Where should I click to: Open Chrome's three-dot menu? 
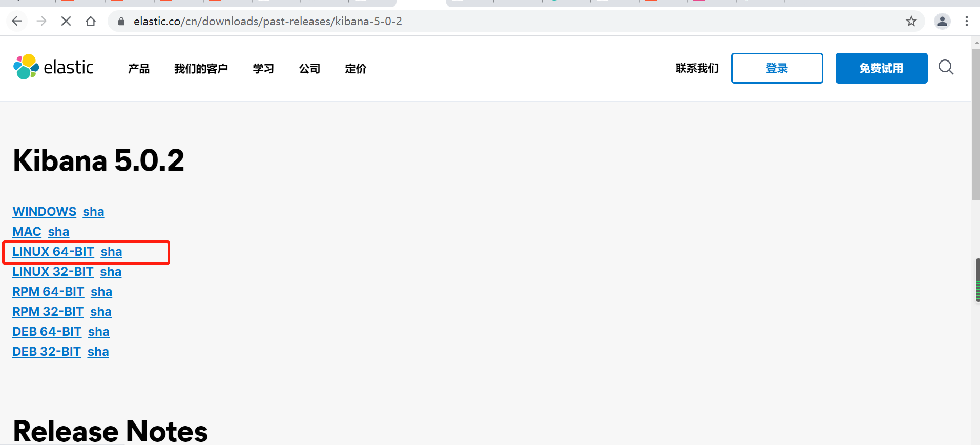[967, 21]
